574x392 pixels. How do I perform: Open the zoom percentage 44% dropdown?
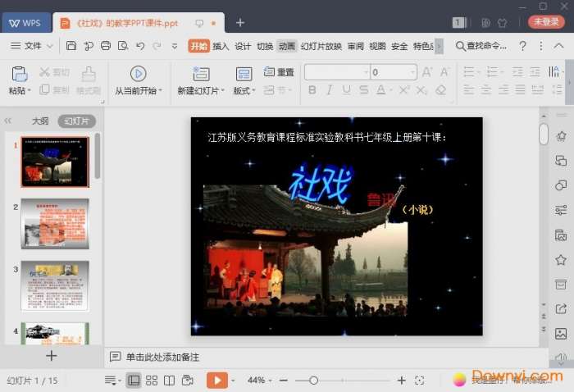[260, 381]
